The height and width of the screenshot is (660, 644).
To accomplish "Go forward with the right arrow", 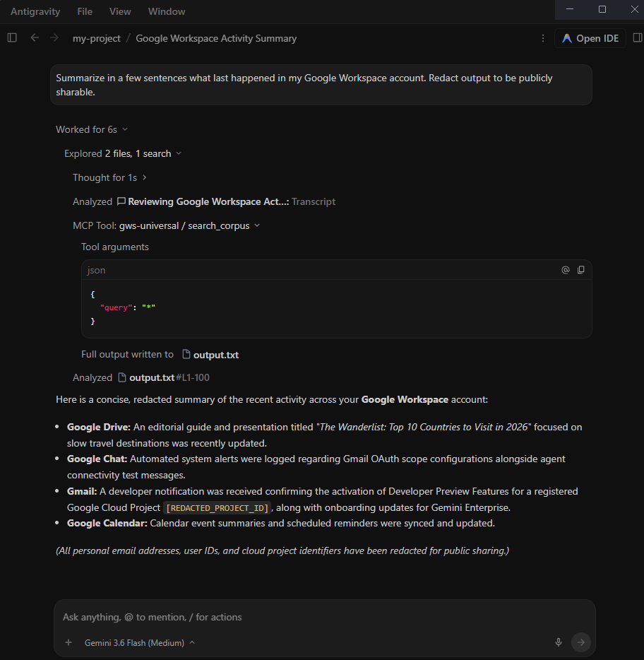I will [54, 38].
